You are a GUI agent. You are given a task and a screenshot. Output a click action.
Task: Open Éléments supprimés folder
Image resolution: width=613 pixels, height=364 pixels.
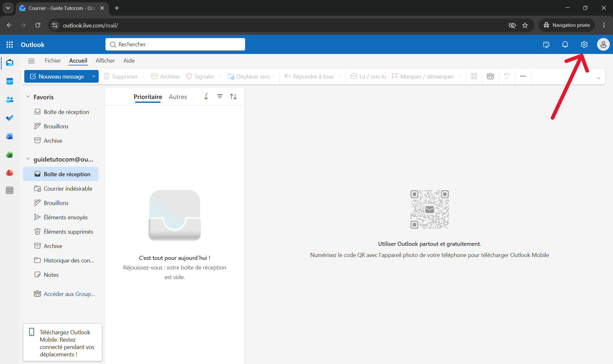(x=61, y=231)
